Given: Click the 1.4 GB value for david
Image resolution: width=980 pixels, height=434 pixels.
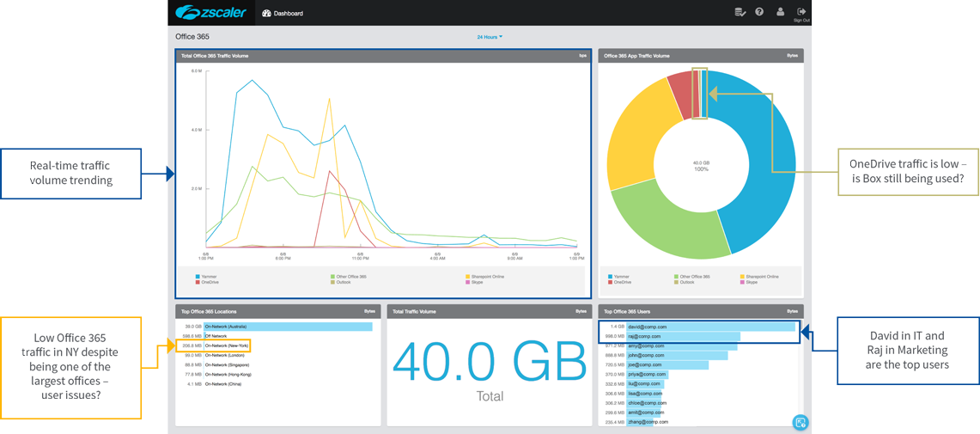Looking at the screenshot, I should pyautogui.click(x=616, y=327).
